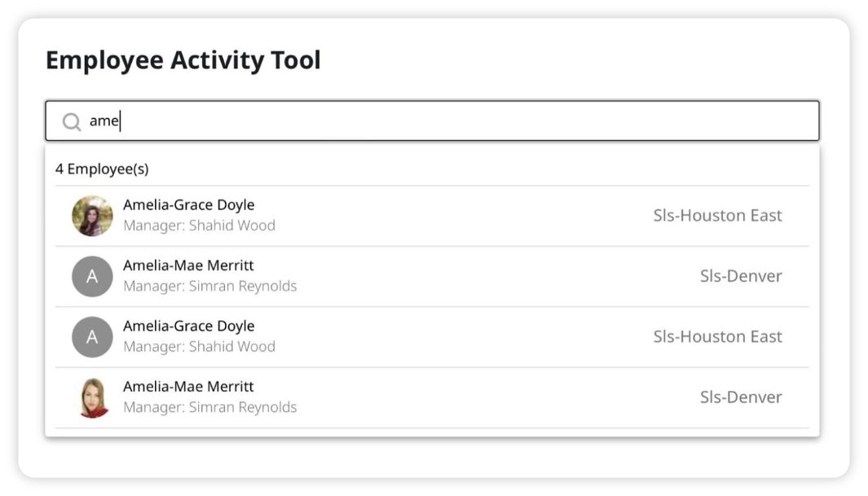Select Amelia-Grace Doyle name beside photo avatar

(188, 205)
